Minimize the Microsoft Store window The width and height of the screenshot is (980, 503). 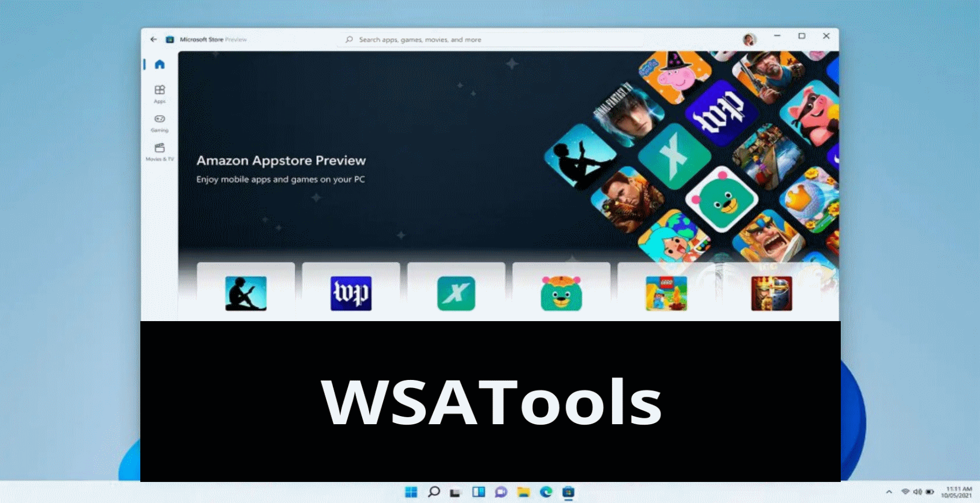(x=777, y=36)
